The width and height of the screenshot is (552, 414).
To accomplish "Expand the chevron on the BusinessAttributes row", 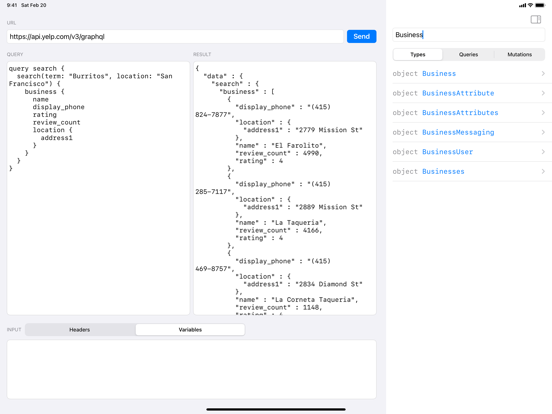I will [x=543, y=113].
